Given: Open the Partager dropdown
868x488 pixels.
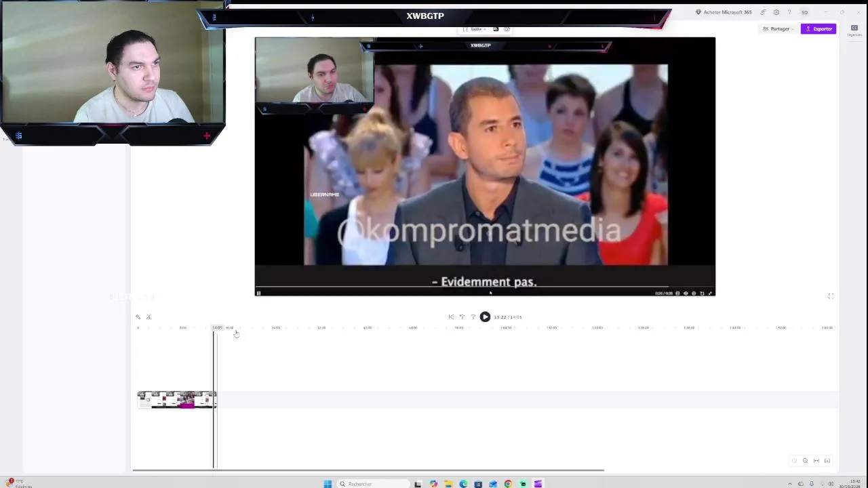Looking at the screenshot, I should tap(778, 29).
